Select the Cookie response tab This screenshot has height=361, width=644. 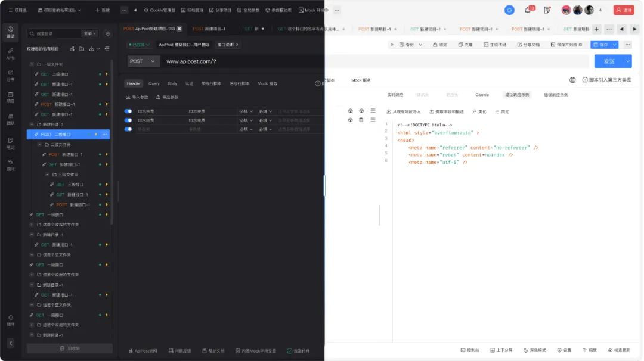click(x=482, y=95)
